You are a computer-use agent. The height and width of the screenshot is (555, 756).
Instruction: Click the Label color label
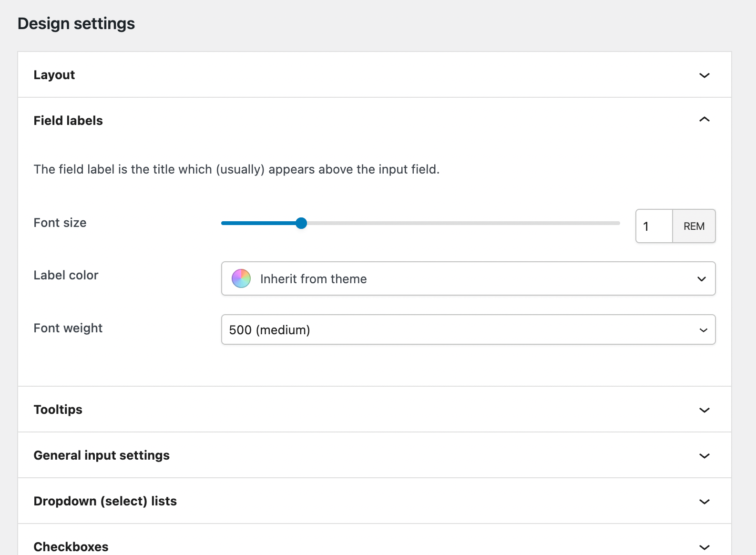pyautogui.click(x=66, y=275)
